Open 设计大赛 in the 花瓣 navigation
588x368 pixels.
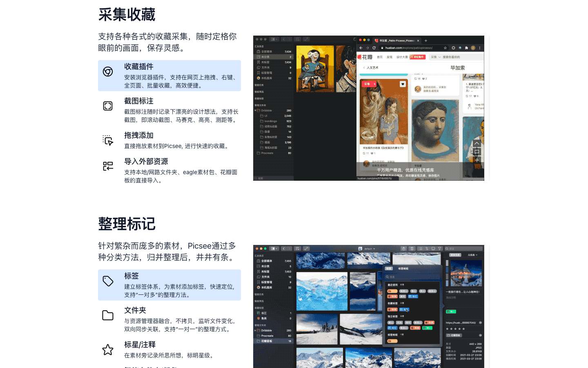[402, 57]
